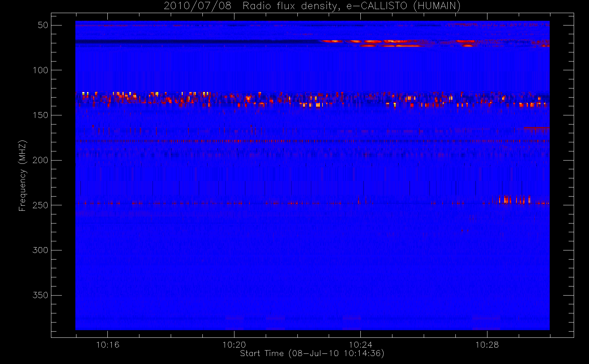Click the 150 MHz frequency tick label
This screenshot has width=589, height=364.
[40, 115]
